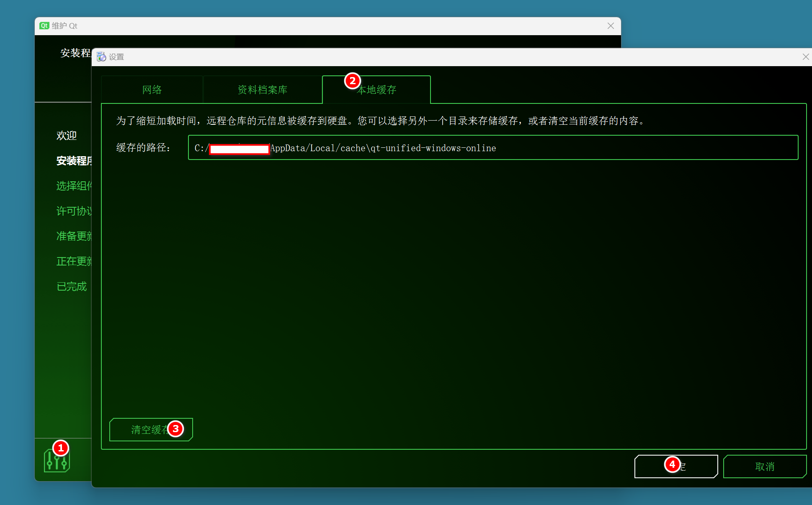
Task: Click the 正在更新 sidebar step
Action: click(74, 261)
